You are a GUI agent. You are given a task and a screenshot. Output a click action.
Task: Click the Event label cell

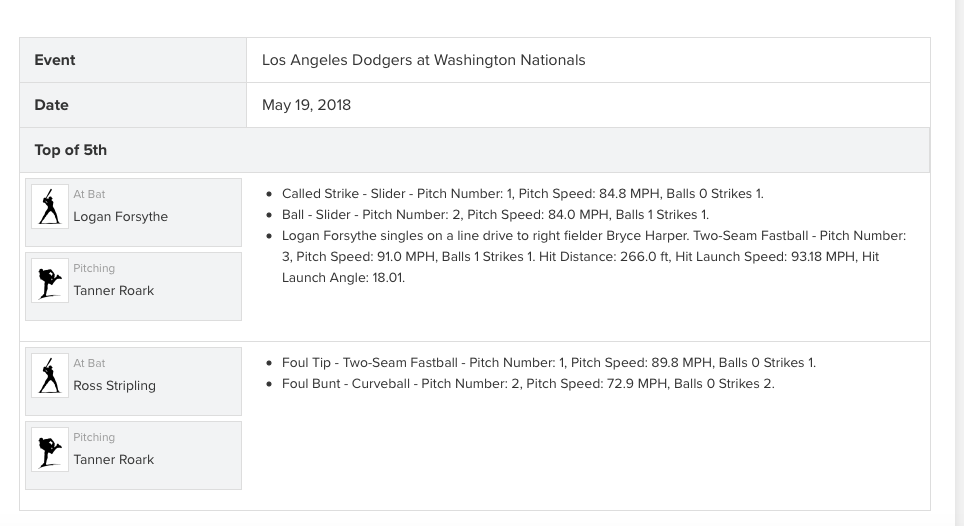click(133, 60)
